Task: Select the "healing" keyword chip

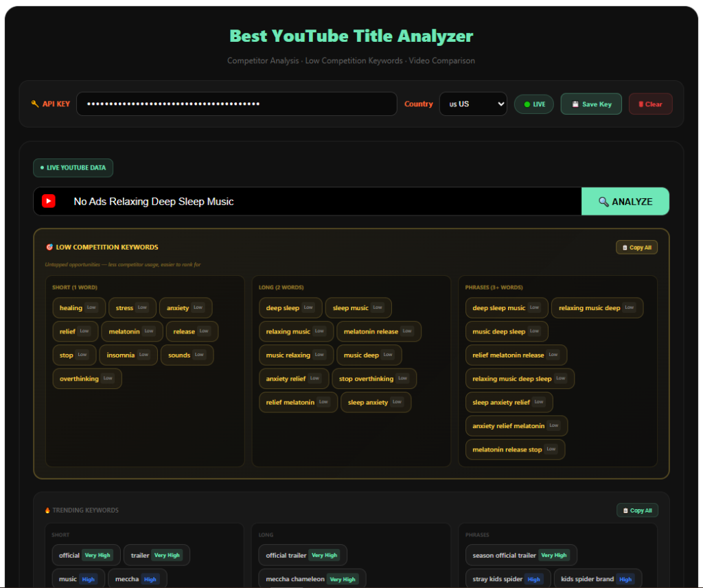Action: tap(79, 308)
